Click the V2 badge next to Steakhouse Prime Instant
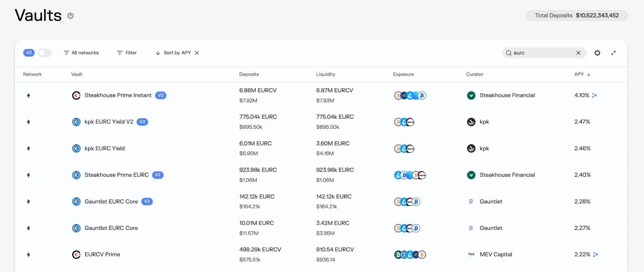This screenshot has width=644, height=272. (x=161, y=95)
